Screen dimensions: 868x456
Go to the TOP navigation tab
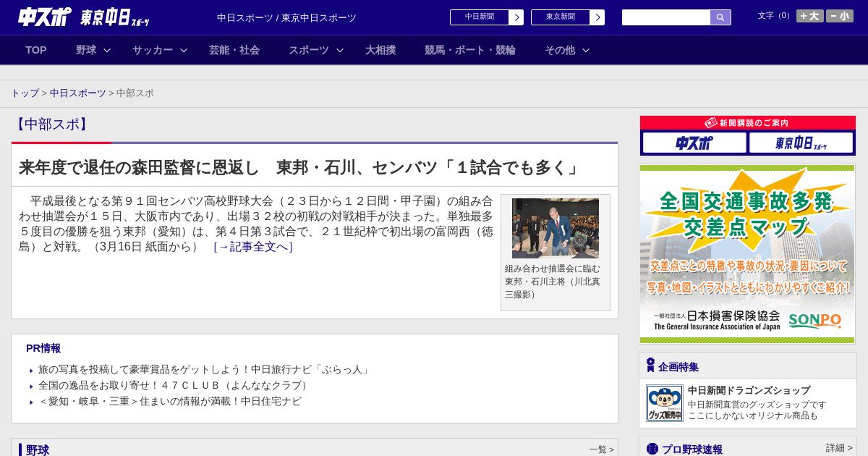click(36, 50)
